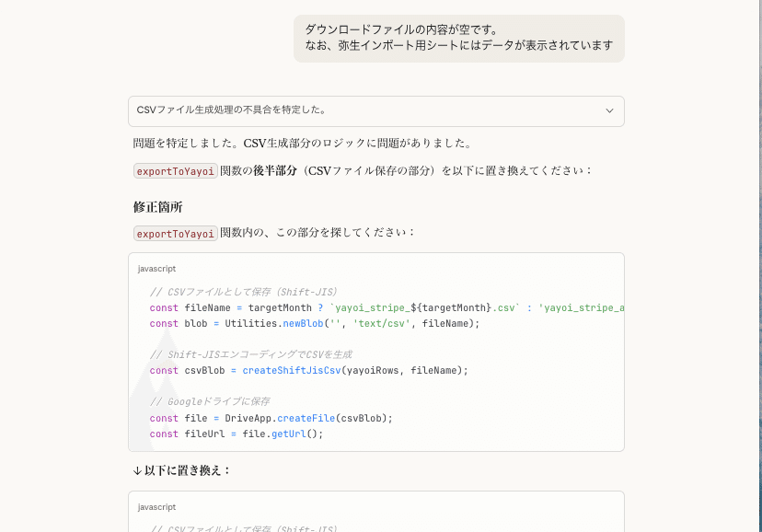This screenshot has height=532, width=762.
Task: Click the Utilities.newBlob call in code
Action: pyautogui.click(x=249, y=323)
